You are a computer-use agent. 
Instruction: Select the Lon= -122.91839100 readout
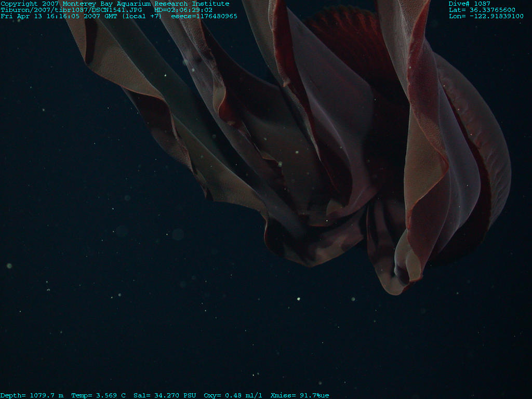tap(486, 16)
